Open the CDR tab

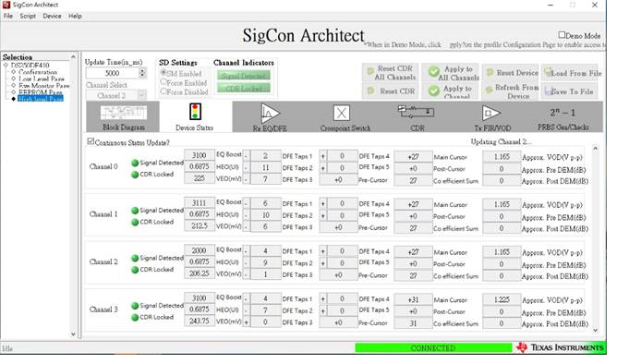(x=417, y=117)
